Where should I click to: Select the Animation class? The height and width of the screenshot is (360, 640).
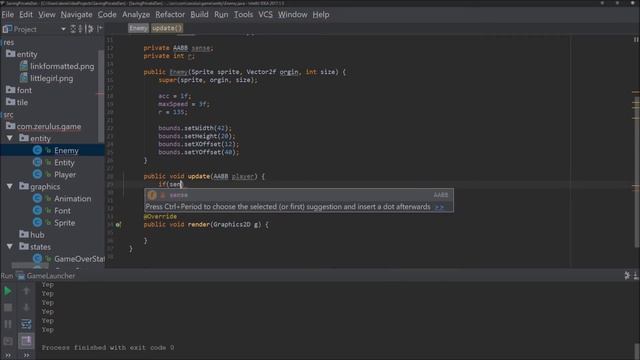(73, 199)
